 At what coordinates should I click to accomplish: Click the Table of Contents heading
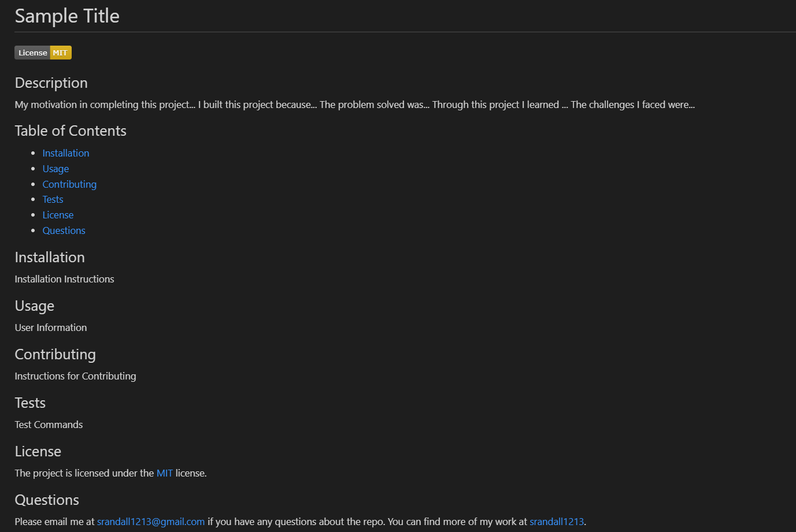tap(71, 131)
